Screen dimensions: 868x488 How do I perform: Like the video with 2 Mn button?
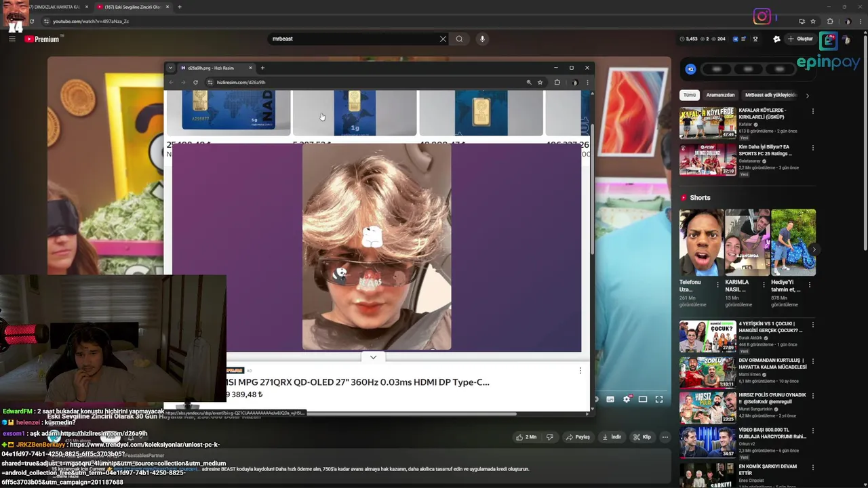coord(526,437)
